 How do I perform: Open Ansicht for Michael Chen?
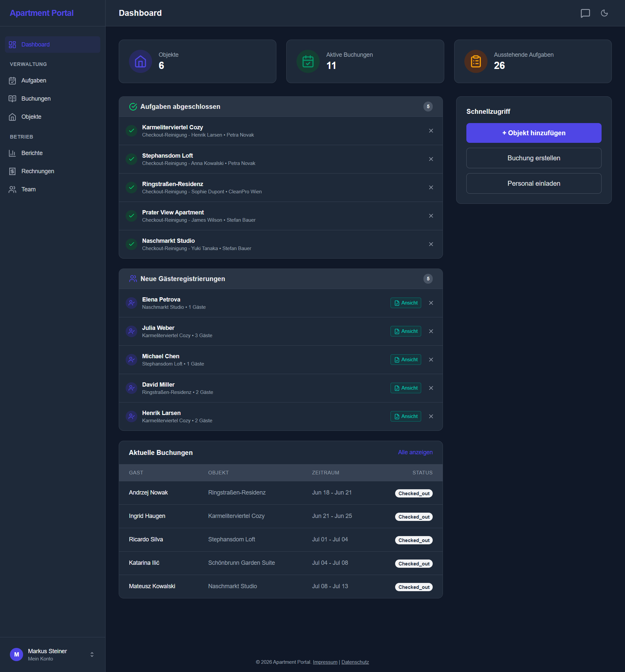[x=406, y=359]
